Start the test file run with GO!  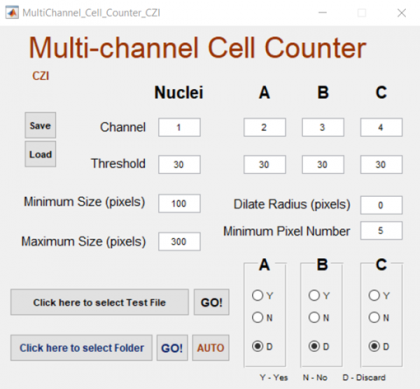(x=211, y=302)
